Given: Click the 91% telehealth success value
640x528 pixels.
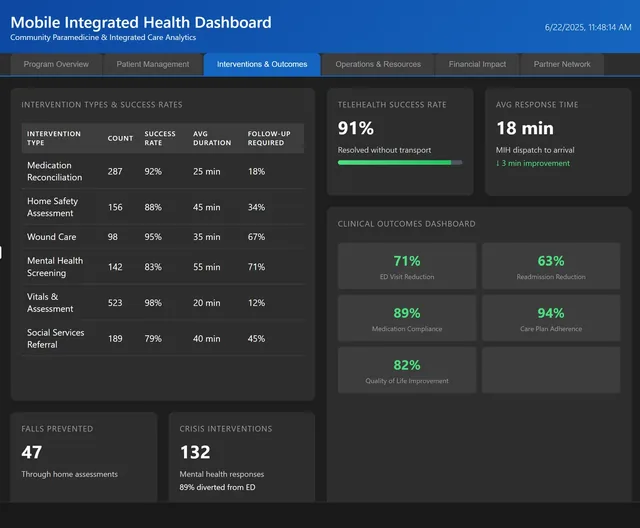Looking at the screenshot, I should pos(356,128).
